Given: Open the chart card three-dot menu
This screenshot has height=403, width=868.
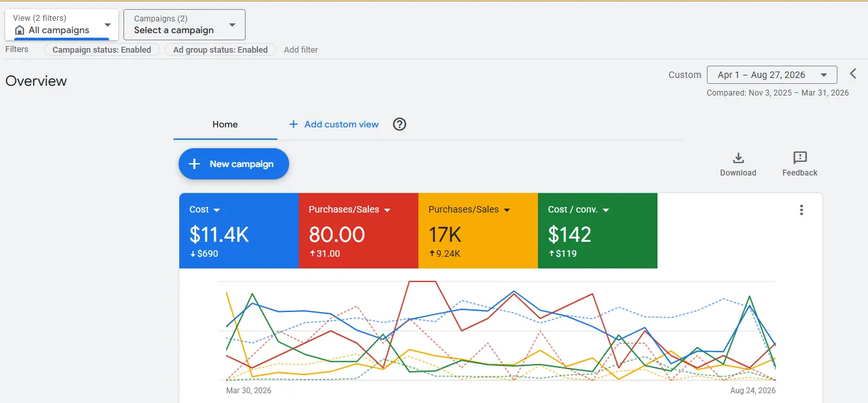Looking at the screenshot, I should coord(802,210).
